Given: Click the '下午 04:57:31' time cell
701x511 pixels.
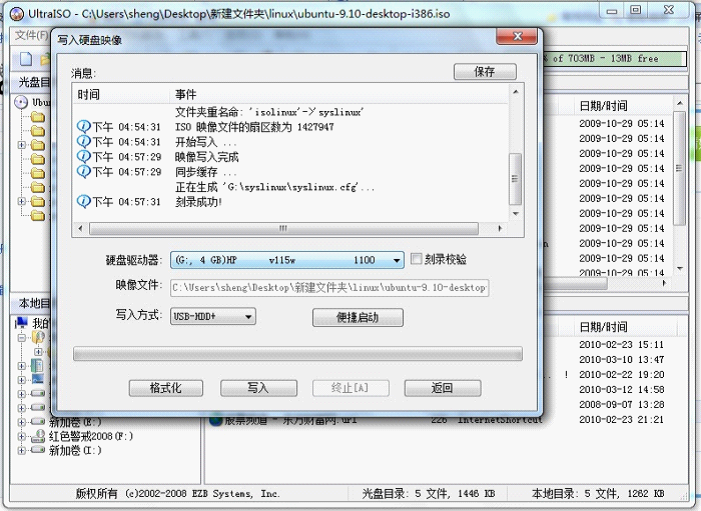Looking at the screenshot, I should click(126, 202).
